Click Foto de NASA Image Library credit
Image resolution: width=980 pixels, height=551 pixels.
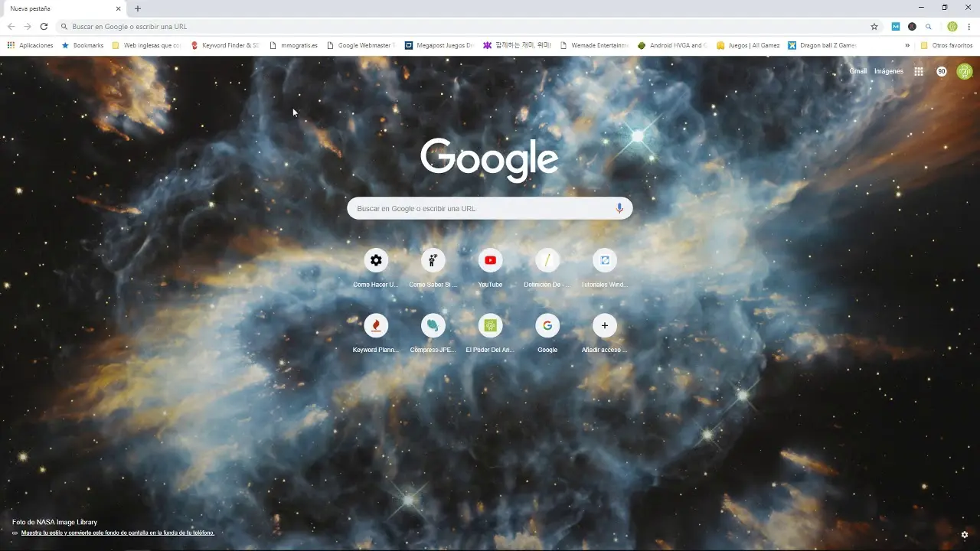click(x=54, y=522)
